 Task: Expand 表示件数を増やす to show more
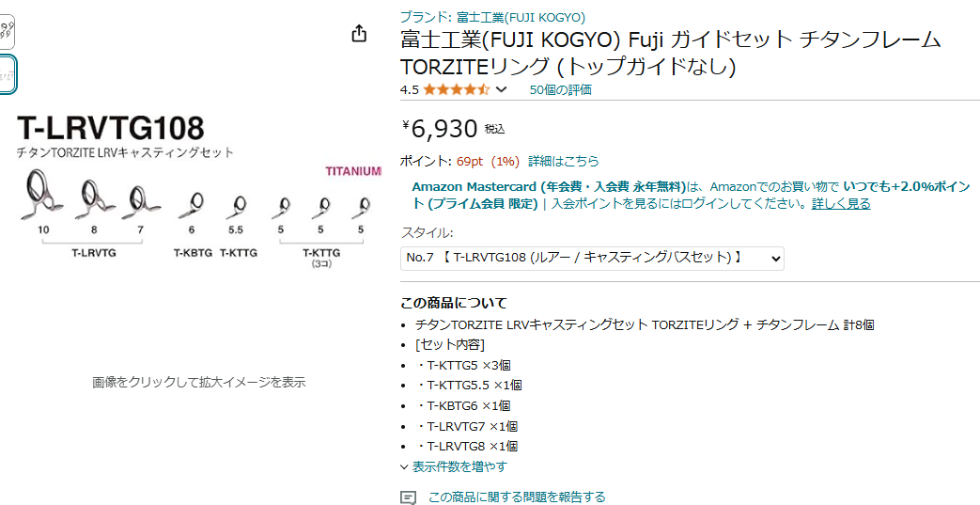coord(454,466)
